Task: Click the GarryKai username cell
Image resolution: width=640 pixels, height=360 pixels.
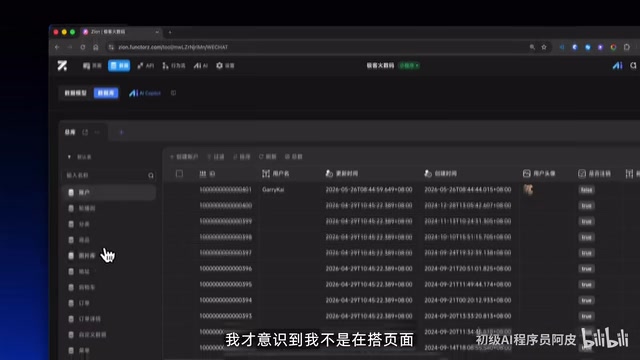Action: [273, 190]
